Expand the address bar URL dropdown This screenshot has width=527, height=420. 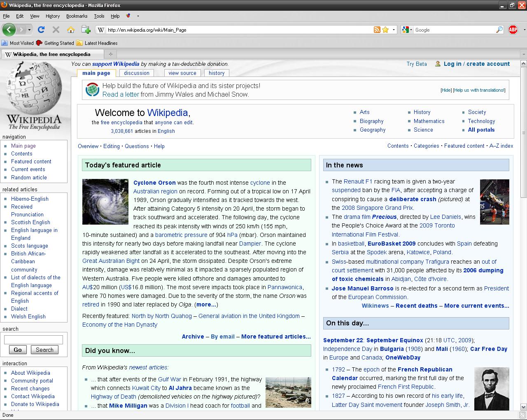[x=394, y=30]
